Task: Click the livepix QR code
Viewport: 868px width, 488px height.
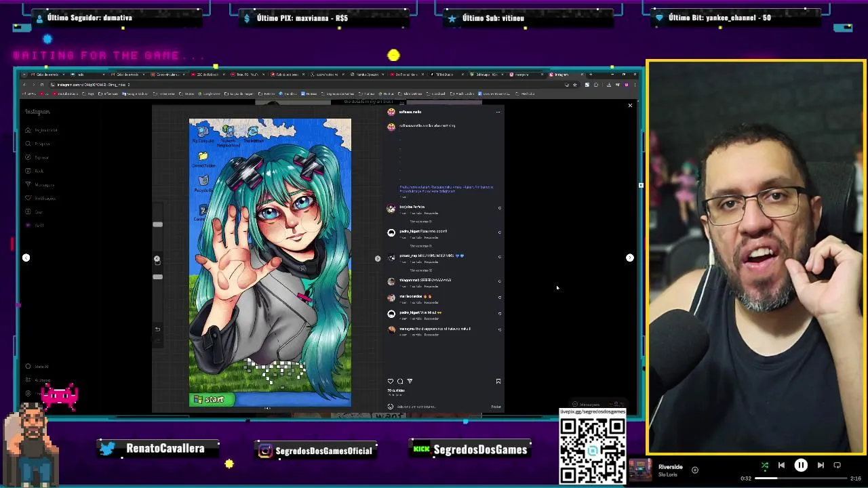Action: point(593,451)
